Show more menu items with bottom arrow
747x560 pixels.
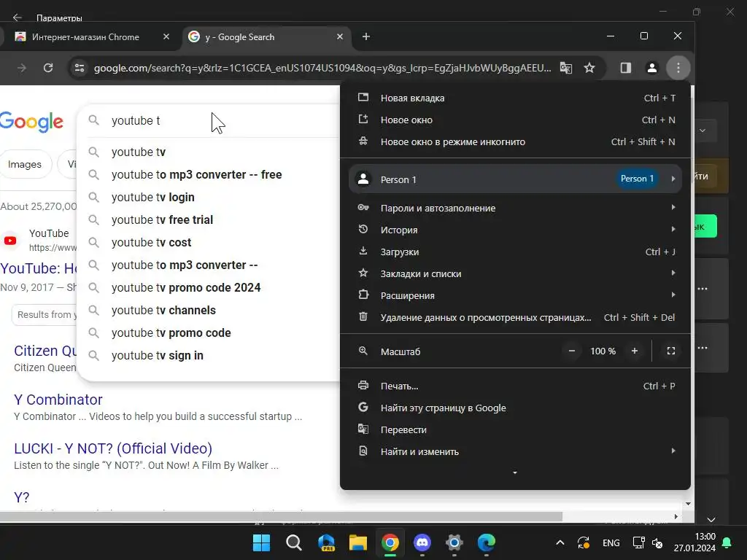click(515, 472)
